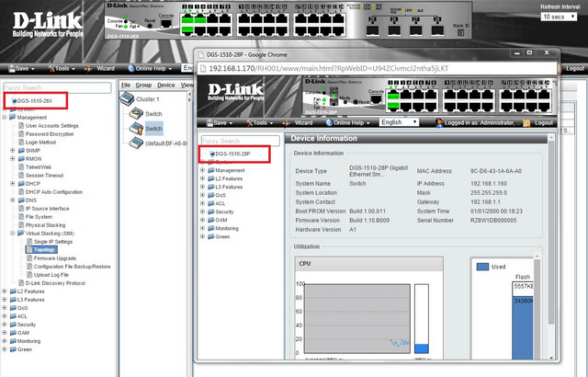Open the English language dropdown

(399, 122)
